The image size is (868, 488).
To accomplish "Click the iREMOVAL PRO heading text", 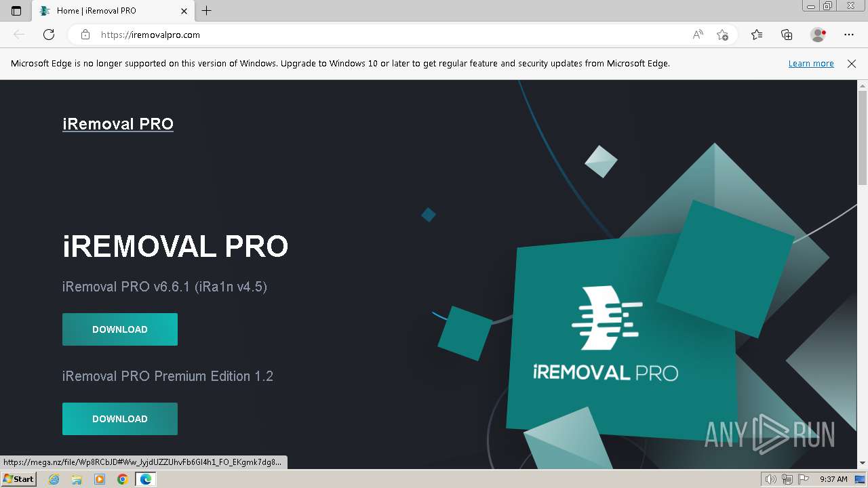I will point(176,246).
